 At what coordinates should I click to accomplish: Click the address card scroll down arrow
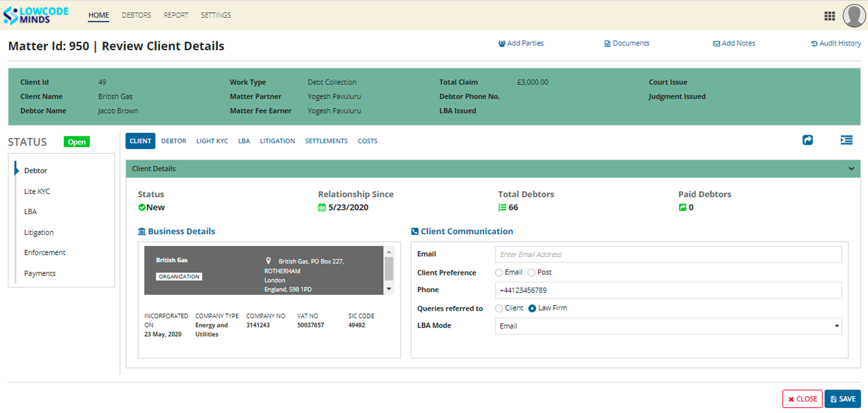(389, 289)
